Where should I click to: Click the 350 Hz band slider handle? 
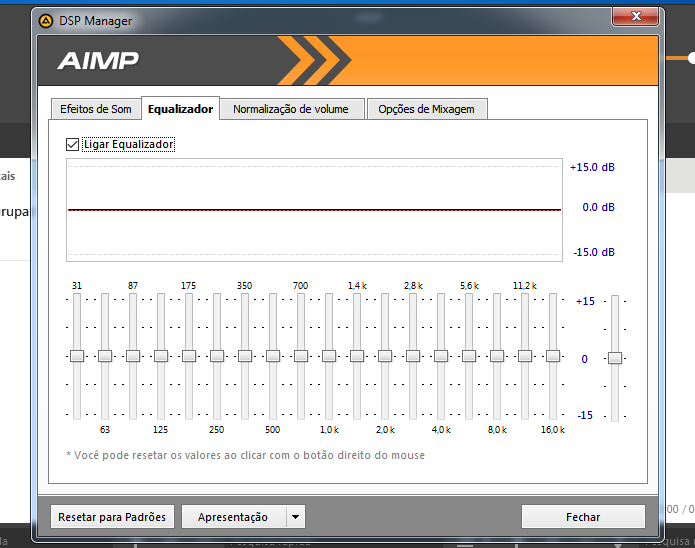tap(245, 356)
